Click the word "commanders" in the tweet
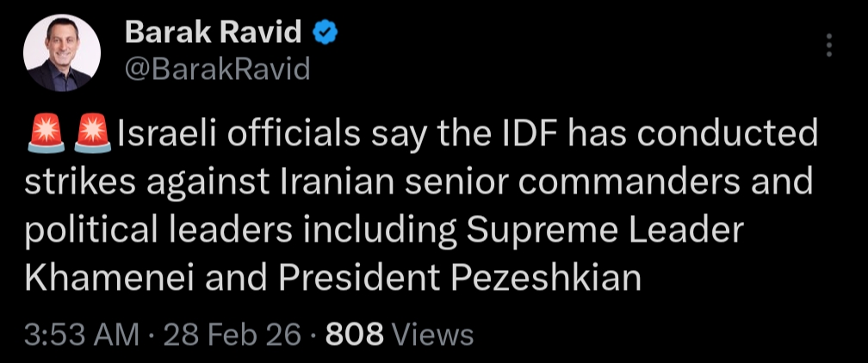This screenshot has width=868, height=363. [x=638, y=183]
